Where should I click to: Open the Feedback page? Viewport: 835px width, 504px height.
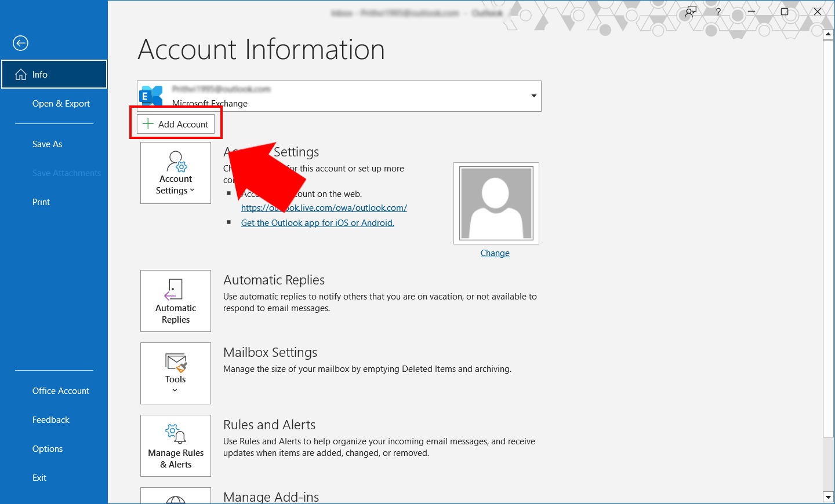[x=51, y=420]
